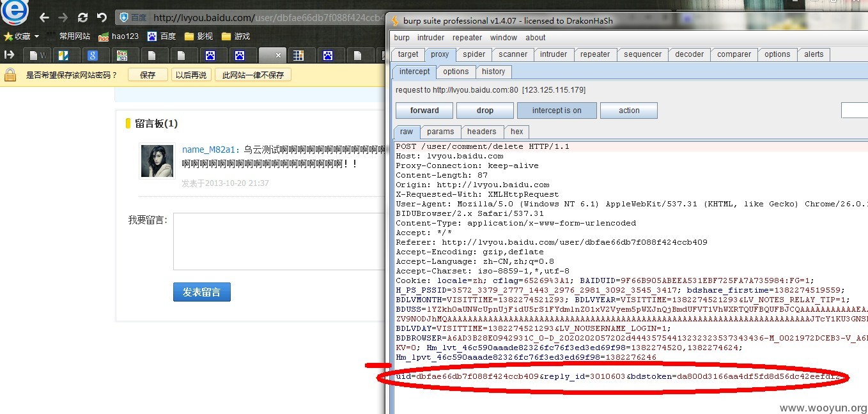The height and width of the screenshot is (414, 868).
Task: Click the Baidu shield security icon
Action: point(124,18)
